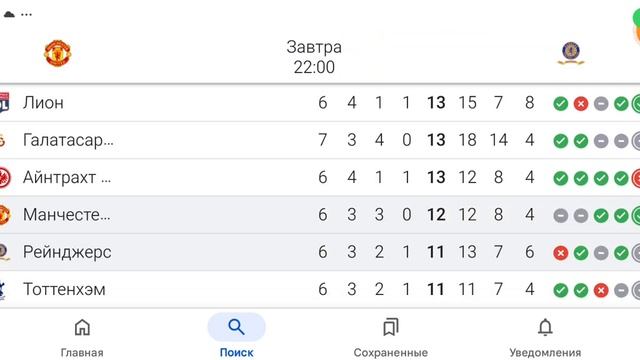Tap the Уведомления bell icon
Screen dimensions: 640x360
point(545,327)
